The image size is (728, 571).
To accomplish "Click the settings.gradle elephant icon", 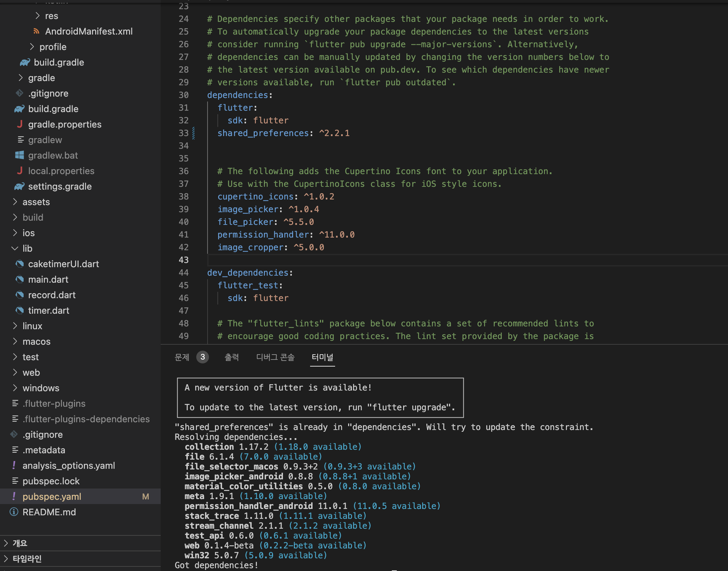I will 19,186.
